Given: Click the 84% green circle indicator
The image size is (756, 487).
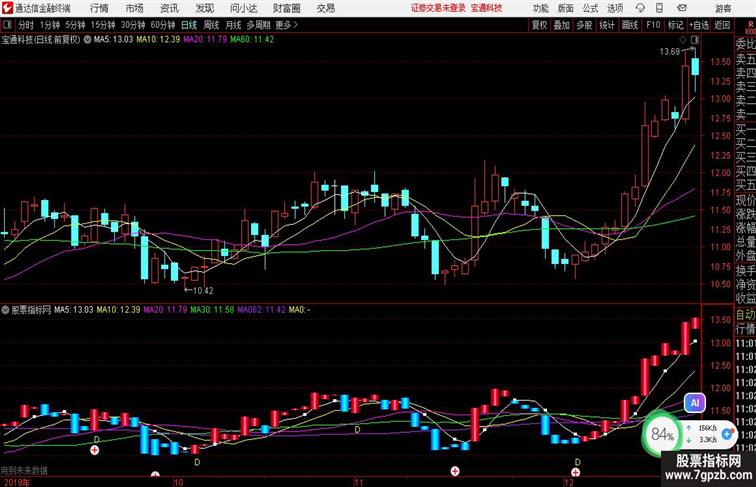Looking at the screenshot, I should 662,434.
